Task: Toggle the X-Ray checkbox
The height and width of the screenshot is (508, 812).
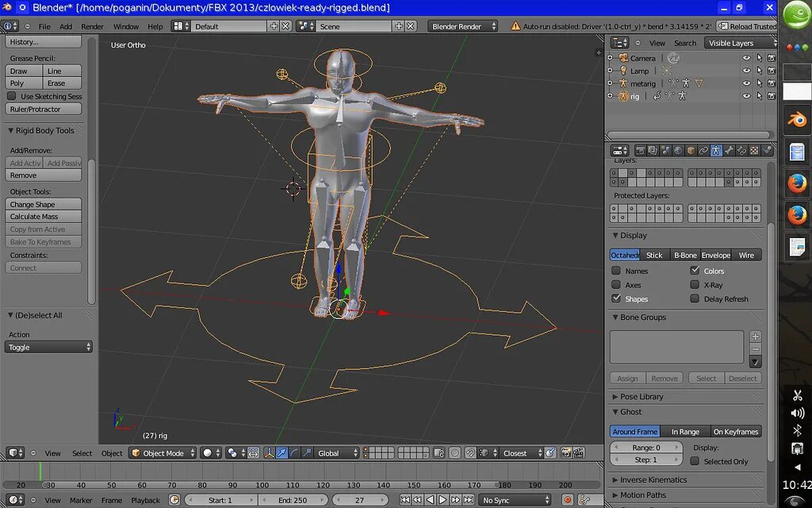Action: (x=695, y=285)
